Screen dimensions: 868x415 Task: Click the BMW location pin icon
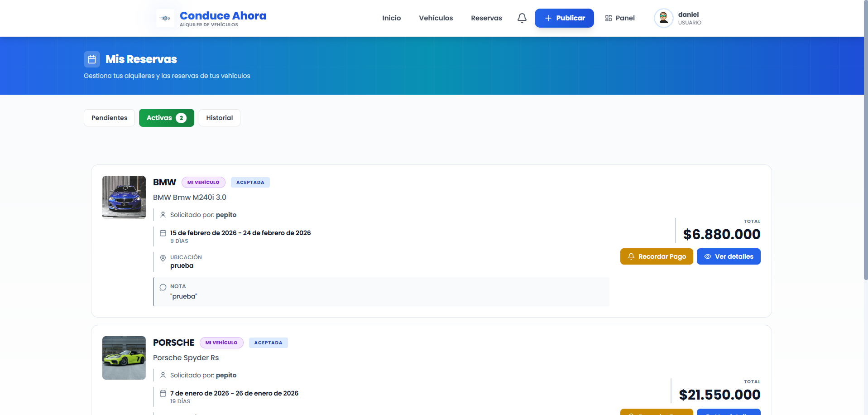(x=163, y=258)
